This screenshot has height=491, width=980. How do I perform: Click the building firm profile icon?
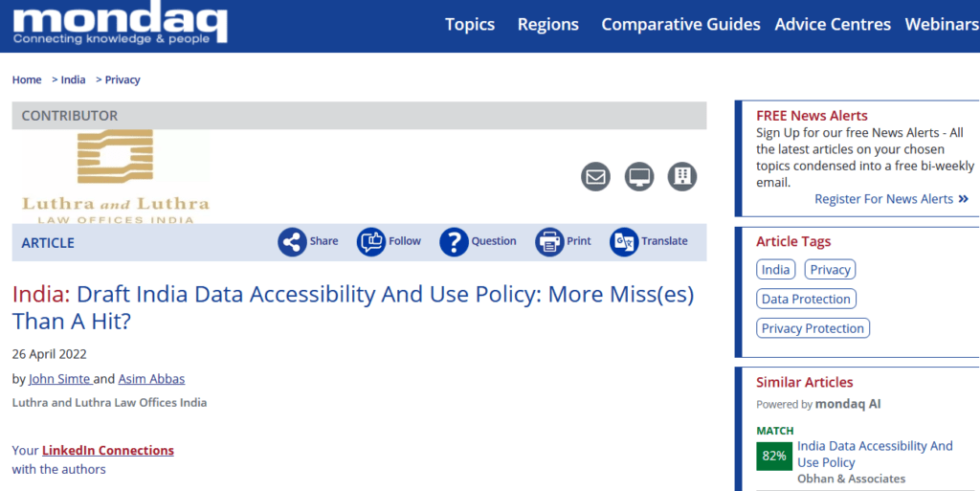(x=682, y=177)
